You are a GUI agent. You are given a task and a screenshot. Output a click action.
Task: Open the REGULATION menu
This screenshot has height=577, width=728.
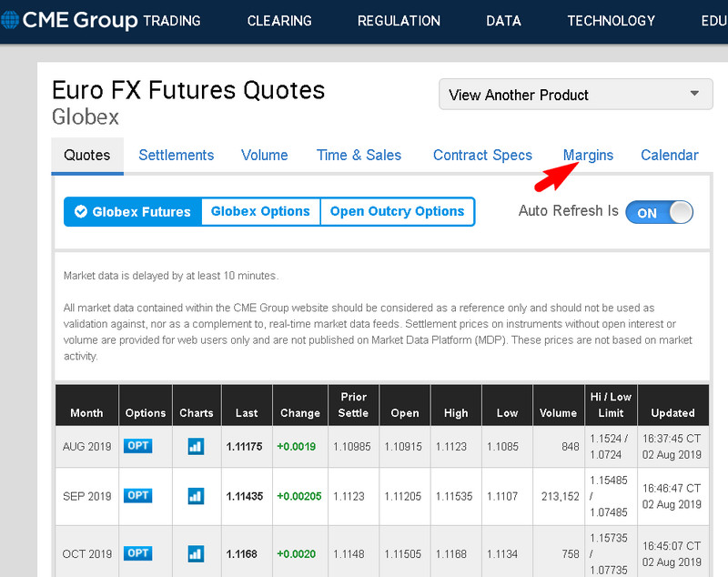point(399,21)
